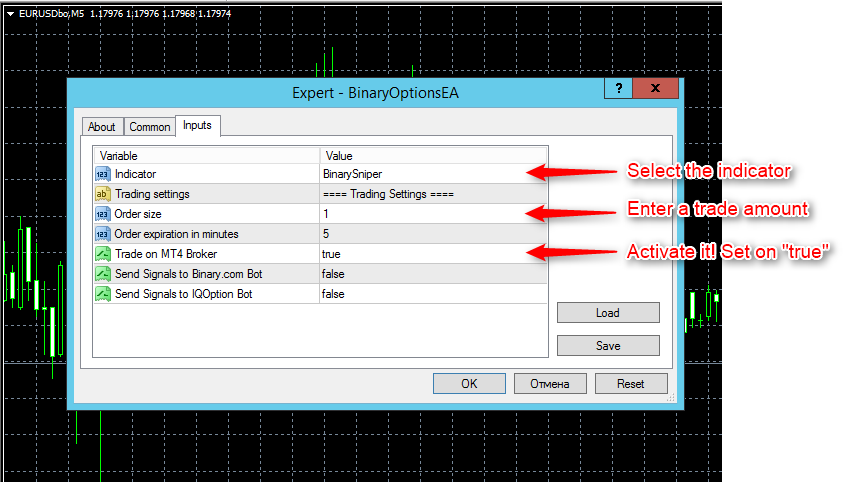Select the Trade on MT4 Broker label
Image resolution: width=867 pixels, height=482 pixels.
point(166,254)
